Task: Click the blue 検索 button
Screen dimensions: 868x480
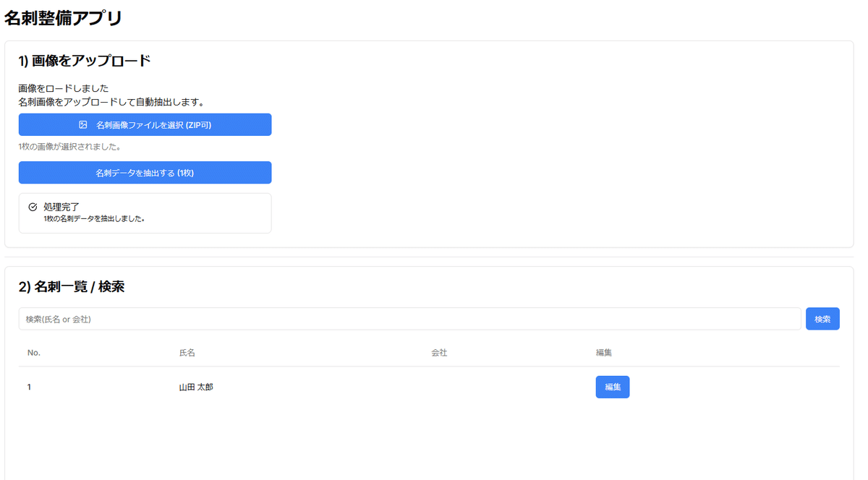Action: pyautogui.click(x=822, y=319)
